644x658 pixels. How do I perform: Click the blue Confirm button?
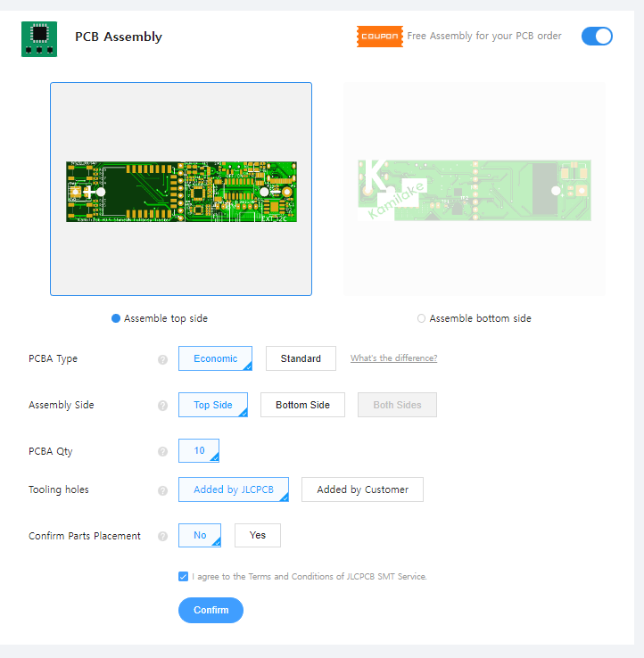point(211,610)
